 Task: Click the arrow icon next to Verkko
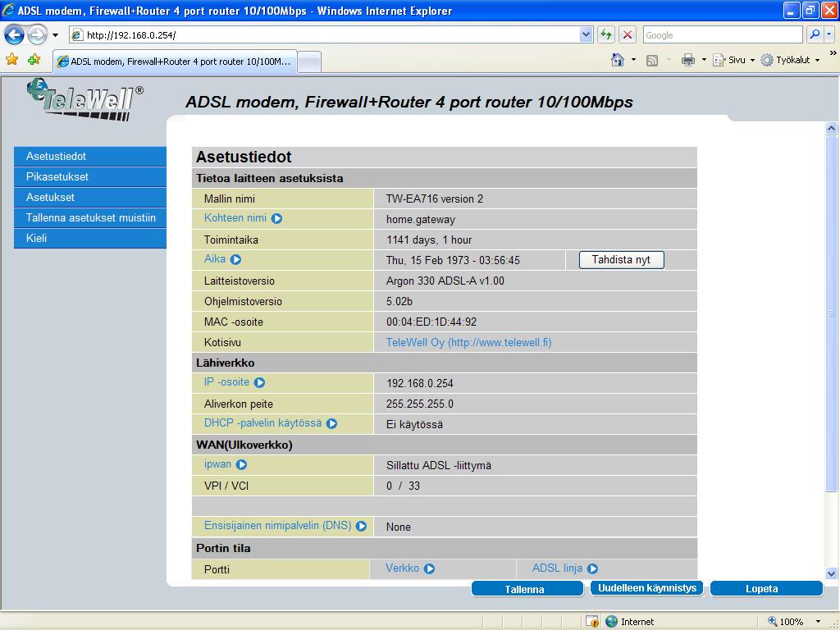coord(429,568)
